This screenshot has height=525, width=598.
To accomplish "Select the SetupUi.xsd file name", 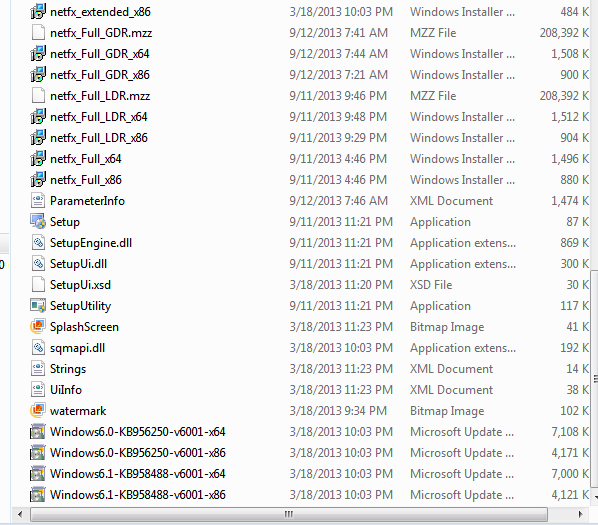I will pos(80,285).
